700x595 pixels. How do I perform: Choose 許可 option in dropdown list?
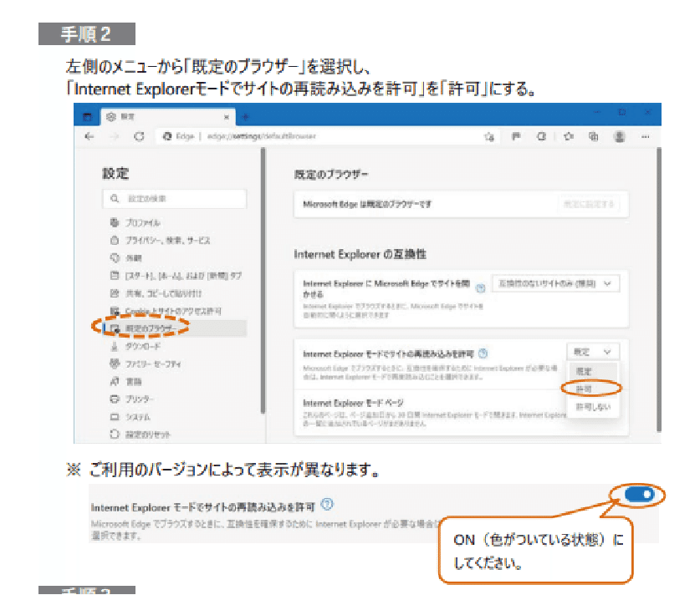(593, 389)
